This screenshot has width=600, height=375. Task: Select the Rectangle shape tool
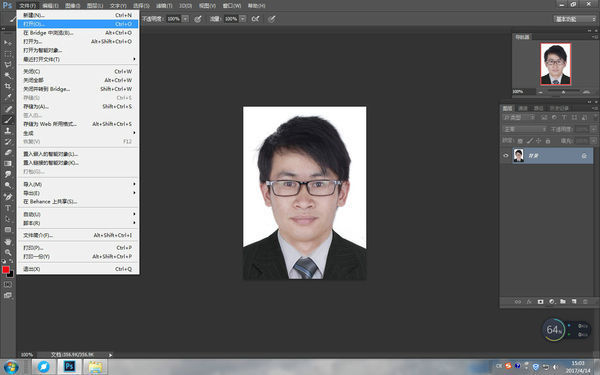click(x=8, y=230)
